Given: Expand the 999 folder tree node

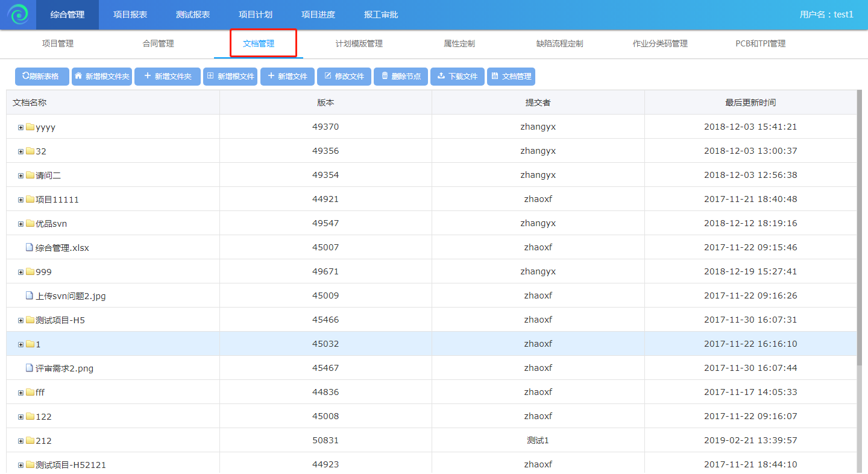Looking at the screenshot, I should (20, 272).
